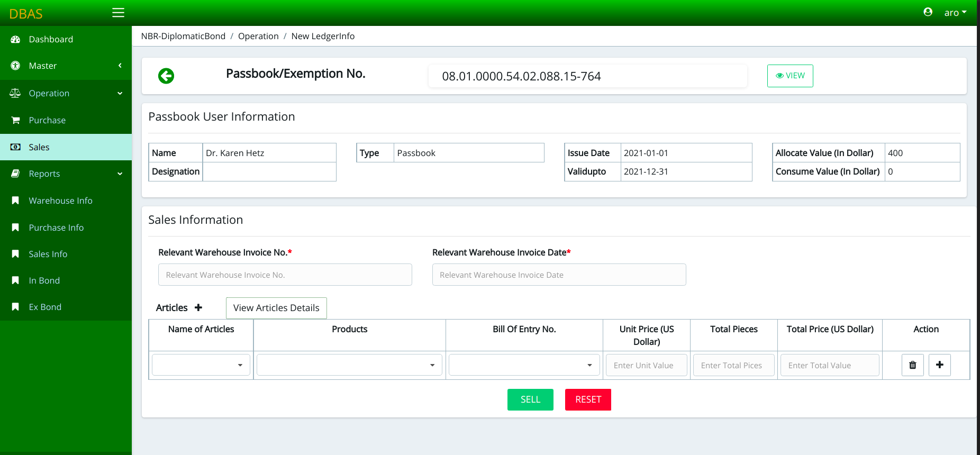Expand the Reports sidebar menu
The height and width of the screenshot is (455, 980).
click(66, 174)
